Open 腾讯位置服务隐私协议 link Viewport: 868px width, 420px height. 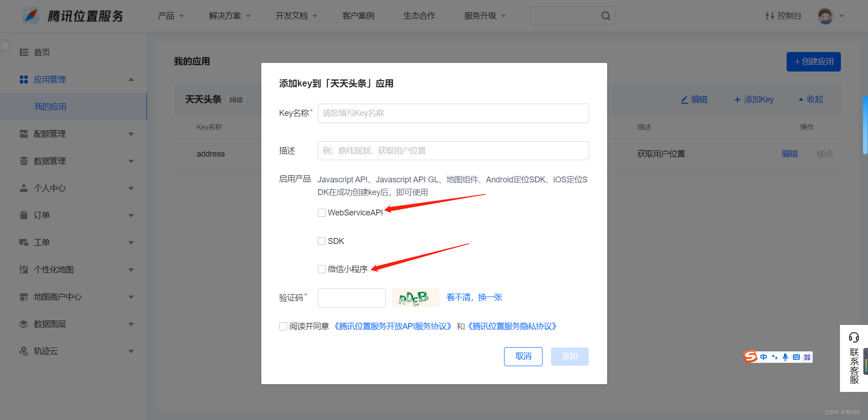click(512, 326)
